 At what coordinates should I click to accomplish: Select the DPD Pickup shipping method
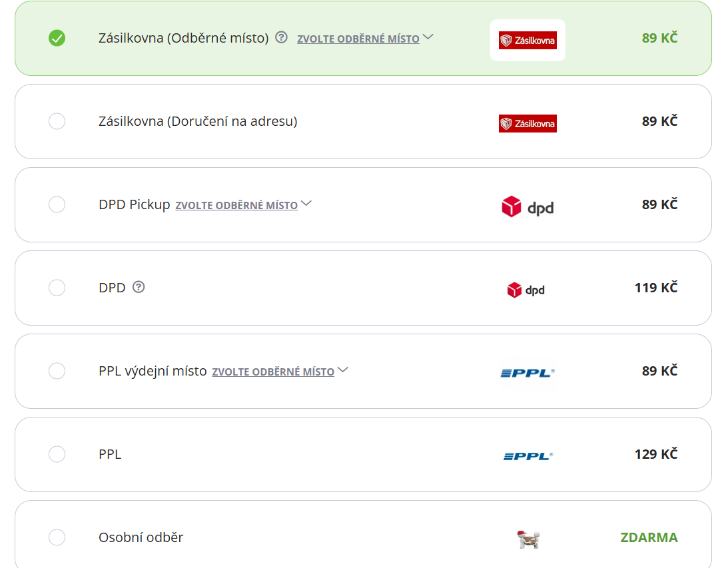[x=57, y=204]
